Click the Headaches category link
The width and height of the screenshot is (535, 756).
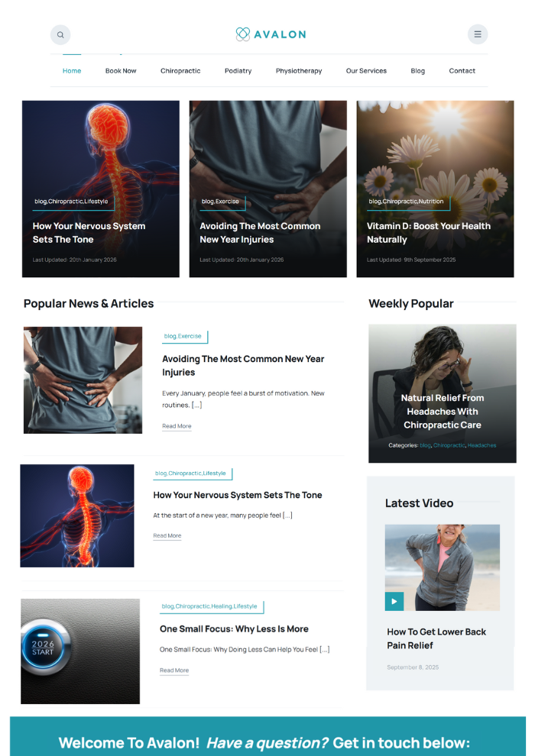click(x=481, y=445)
